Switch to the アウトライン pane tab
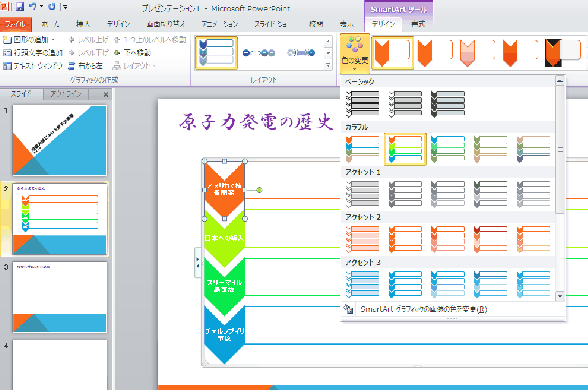 click(x=66, y=94)
